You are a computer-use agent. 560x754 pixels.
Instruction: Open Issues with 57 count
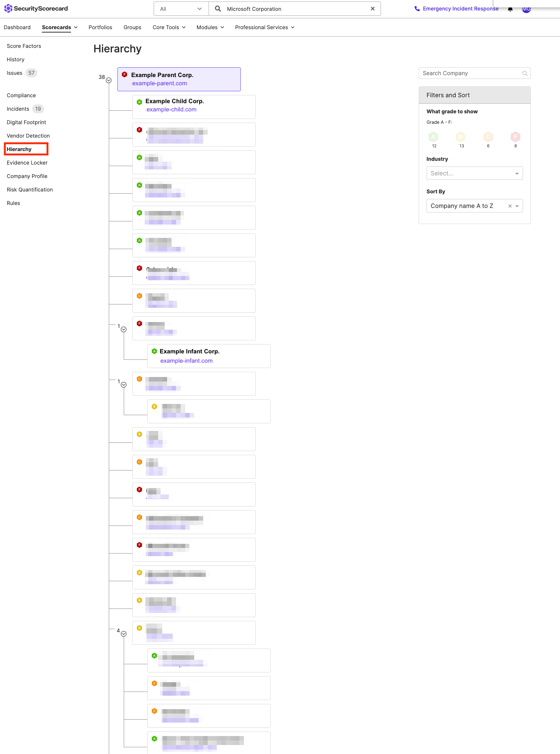point(22,73)
